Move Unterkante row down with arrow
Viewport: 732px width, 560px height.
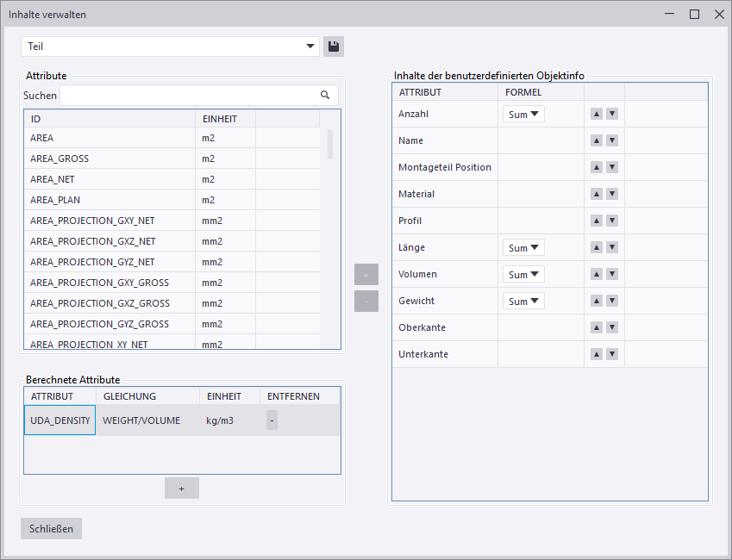point(612,355)
